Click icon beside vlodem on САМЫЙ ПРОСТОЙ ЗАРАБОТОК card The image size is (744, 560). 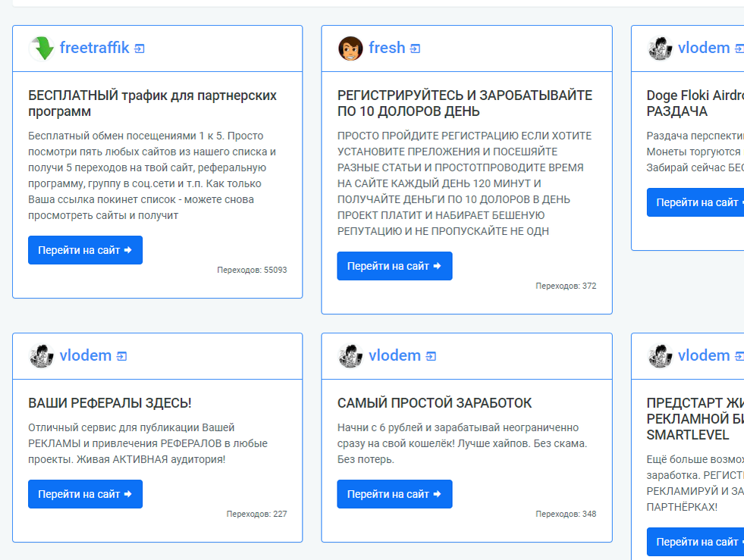pos(431,356)
